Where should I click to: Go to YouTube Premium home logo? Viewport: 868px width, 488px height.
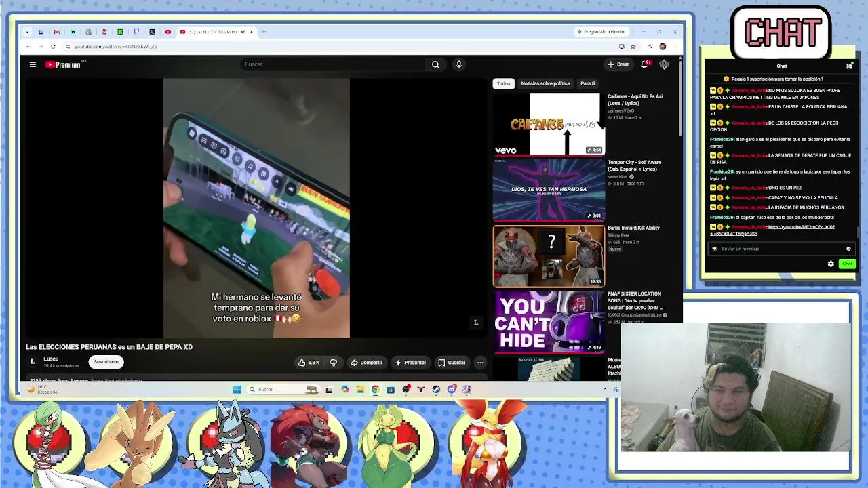(x=63, y=64)
